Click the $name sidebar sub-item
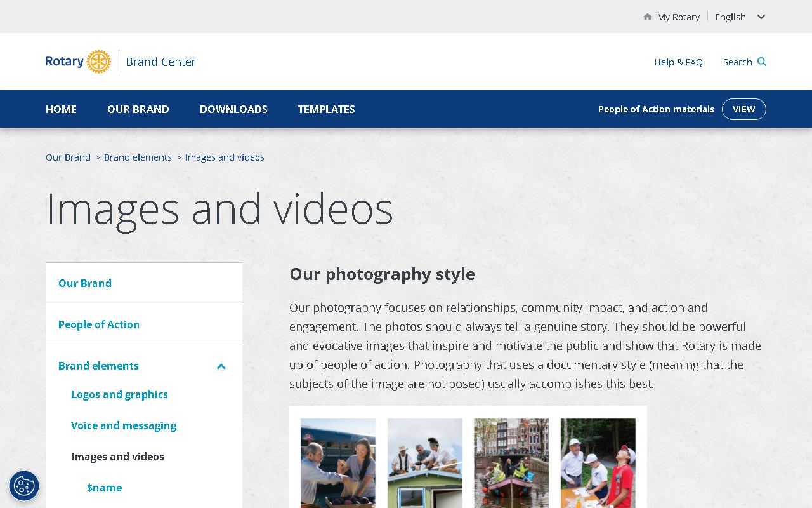Viewport: 812px width, 508px height. point(104,488)
